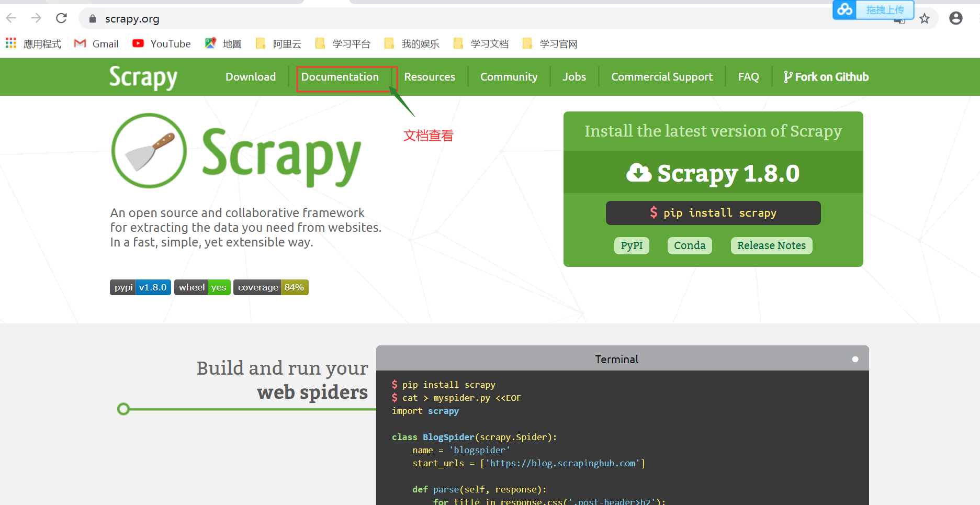Screen dimensions: 980x505
Task: Click the lock icon in the address bar
Action: (93, 19)
